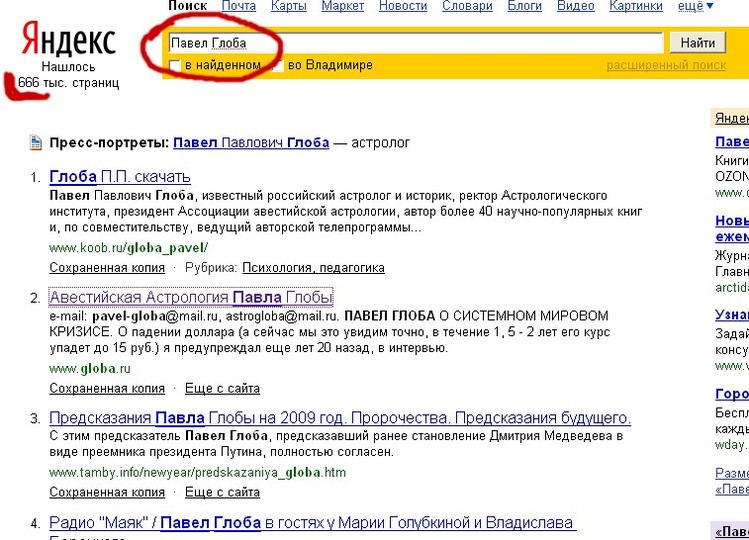The width and height of the screenshot is (749, 540).
Task: Expand the 'ещё' services dropdown
Action: pos(695,6)
